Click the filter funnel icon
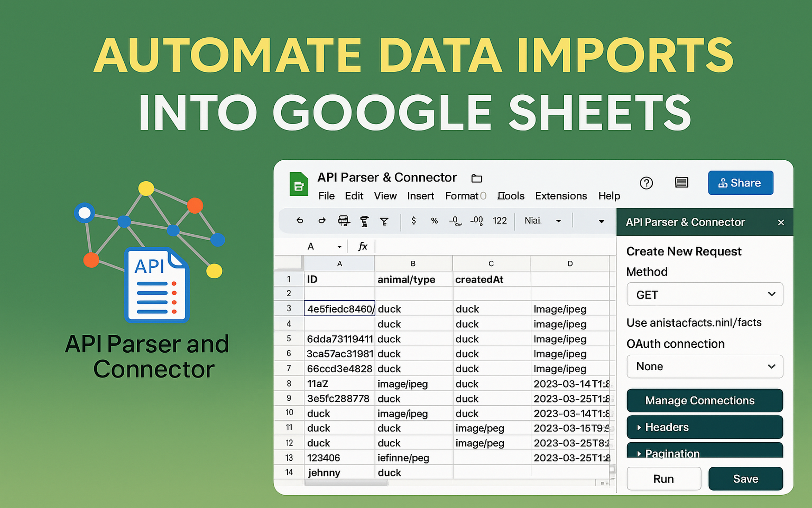This screenshot has width=812, height=508. coord(384,221)
